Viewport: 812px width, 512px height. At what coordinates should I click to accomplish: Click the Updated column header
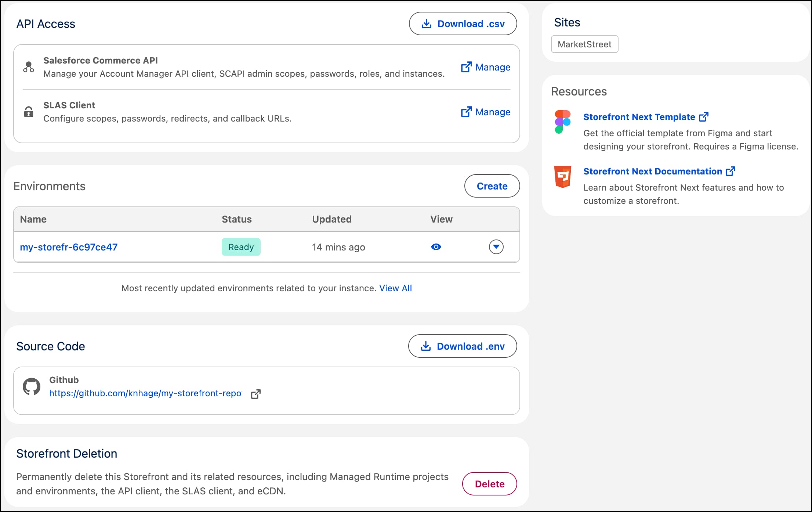pos(332,219)
